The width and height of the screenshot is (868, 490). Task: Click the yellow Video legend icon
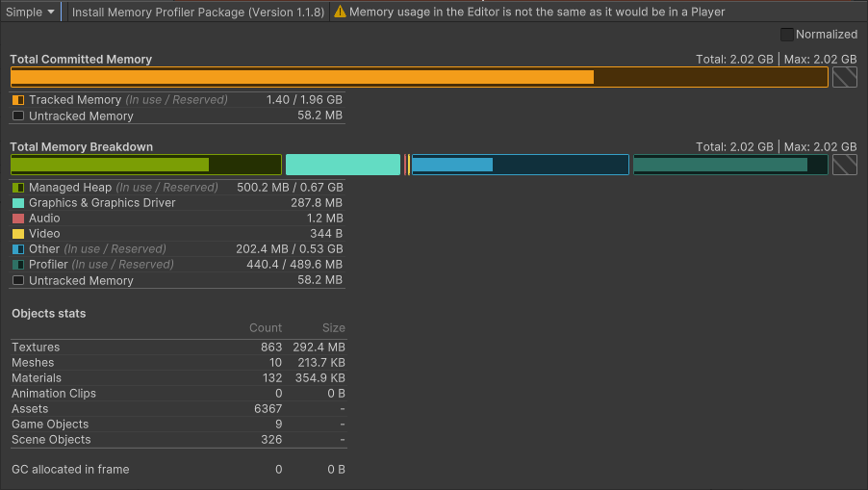click(18, 234)
